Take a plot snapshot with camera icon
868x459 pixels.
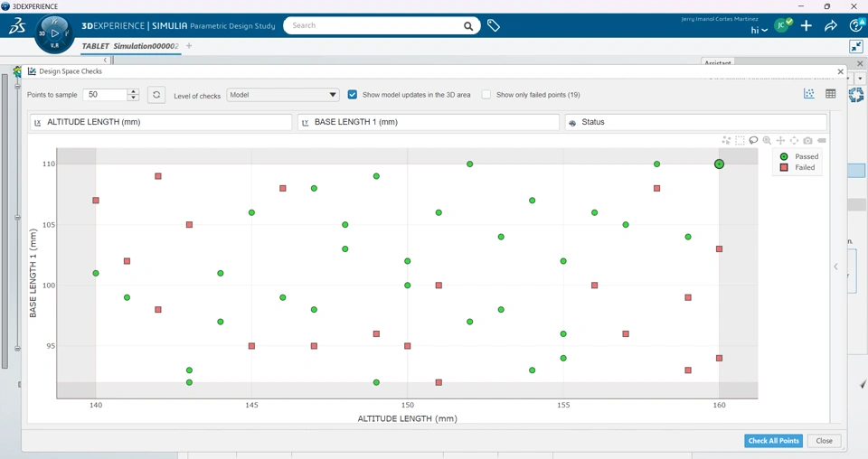[807, 140]
